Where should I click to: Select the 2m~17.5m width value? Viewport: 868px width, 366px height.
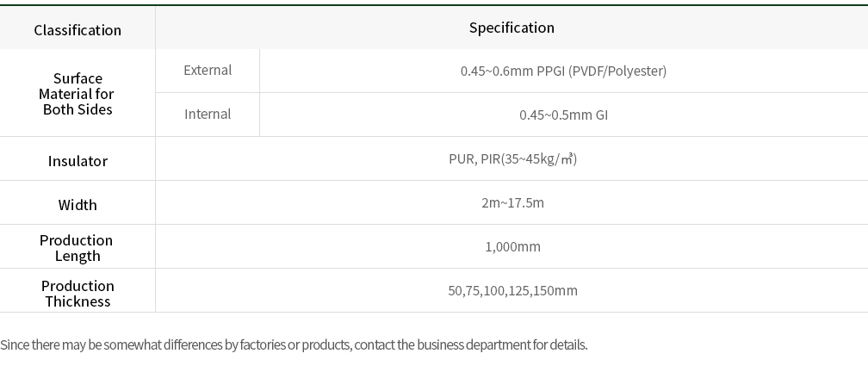point(512,202)
